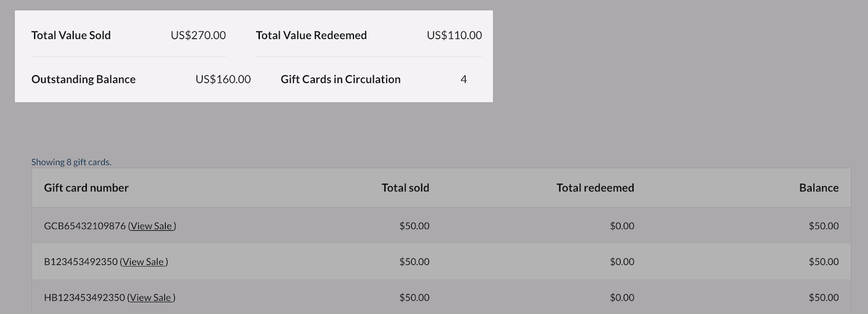The width and height of the screenshot is (868, 314).
Task: Click the US$160.00 outstanding balance value
Action: tap(223, 79)
